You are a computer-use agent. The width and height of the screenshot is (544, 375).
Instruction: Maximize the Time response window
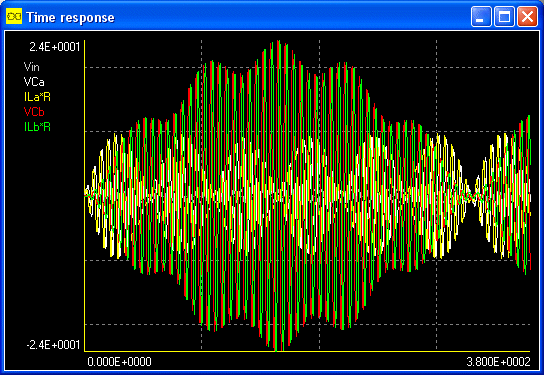coord(504,16)
